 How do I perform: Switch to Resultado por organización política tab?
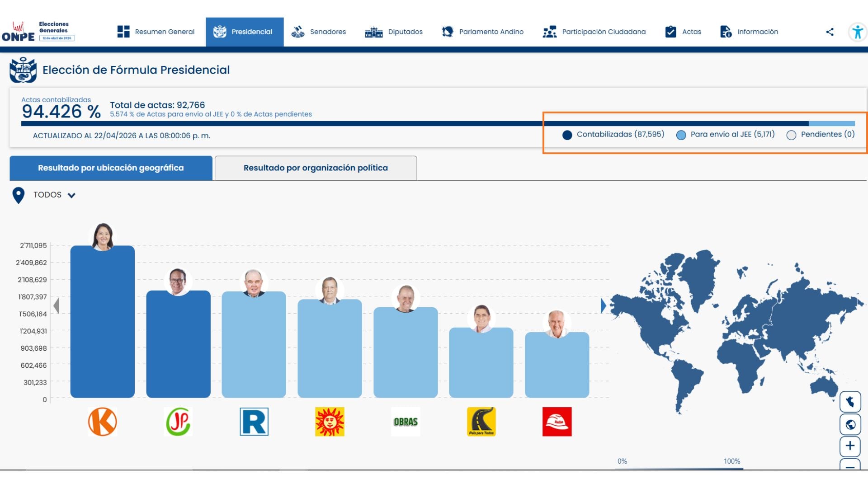click(x=316, y=168)
